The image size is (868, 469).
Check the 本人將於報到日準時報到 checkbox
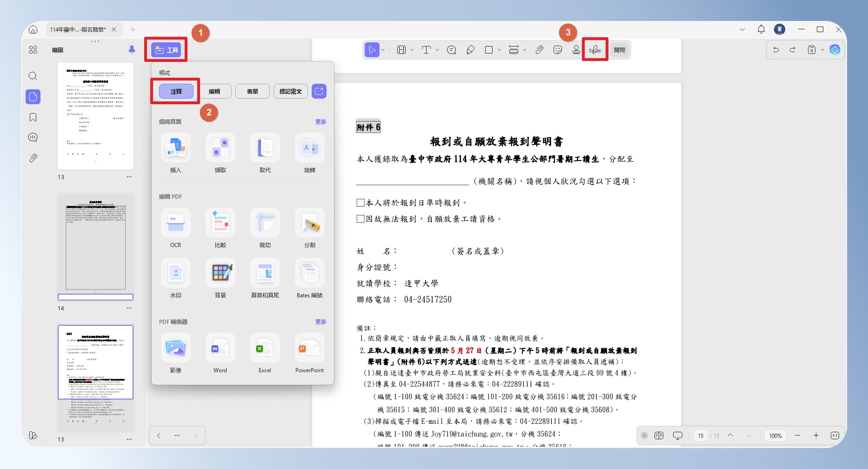[x=360, y=203]
